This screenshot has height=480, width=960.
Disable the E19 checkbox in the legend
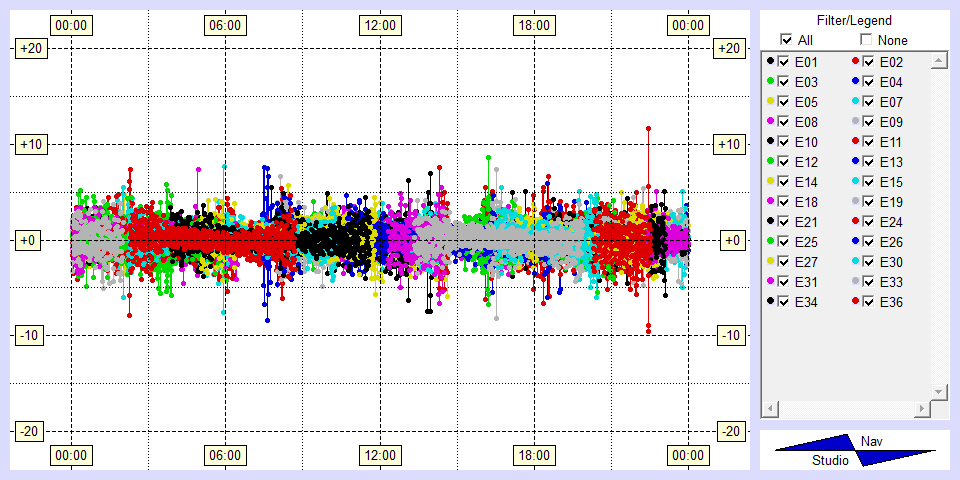(869, 202)
